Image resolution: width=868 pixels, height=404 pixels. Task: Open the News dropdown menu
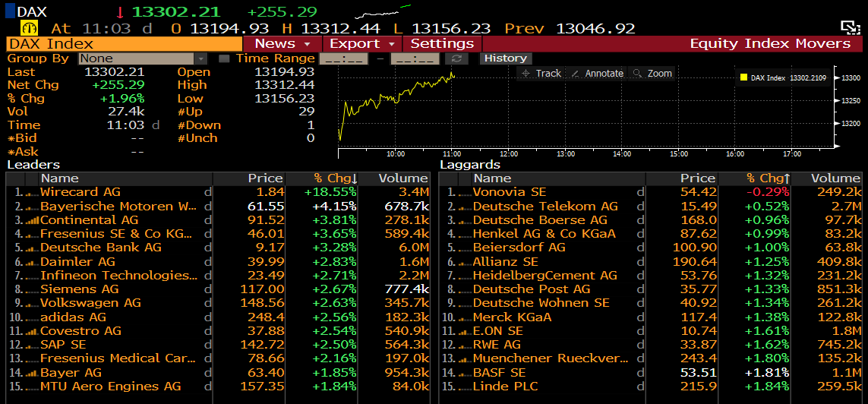pyautogui.click(x=282, y=44)
